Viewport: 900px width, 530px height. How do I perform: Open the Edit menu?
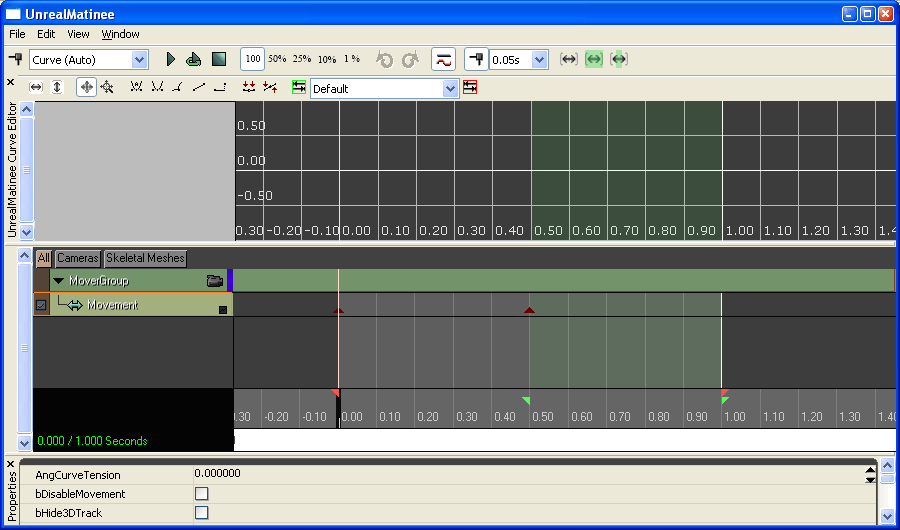(46, 34)
